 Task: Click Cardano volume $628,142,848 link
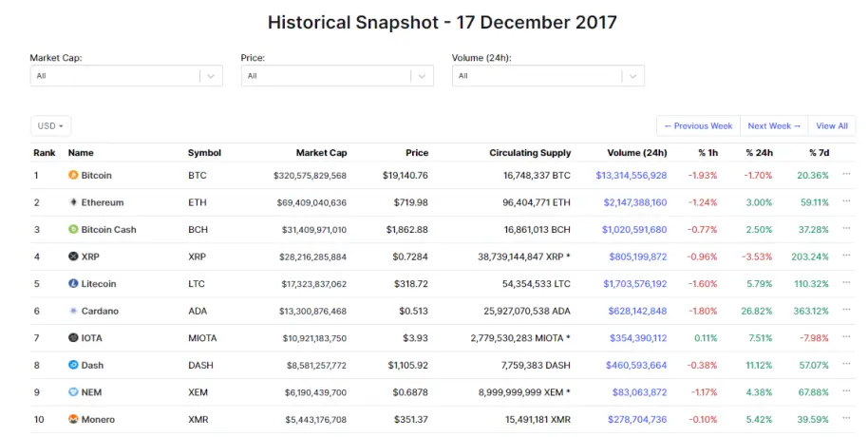click(x=638, y=311)
